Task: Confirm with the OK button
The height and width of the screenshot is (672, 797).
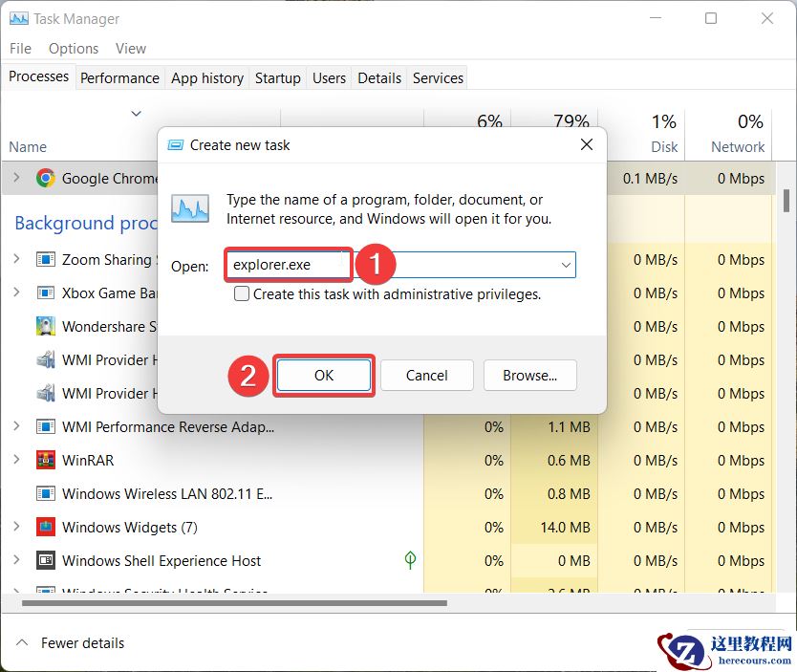Action: click(x=324, y=375)
